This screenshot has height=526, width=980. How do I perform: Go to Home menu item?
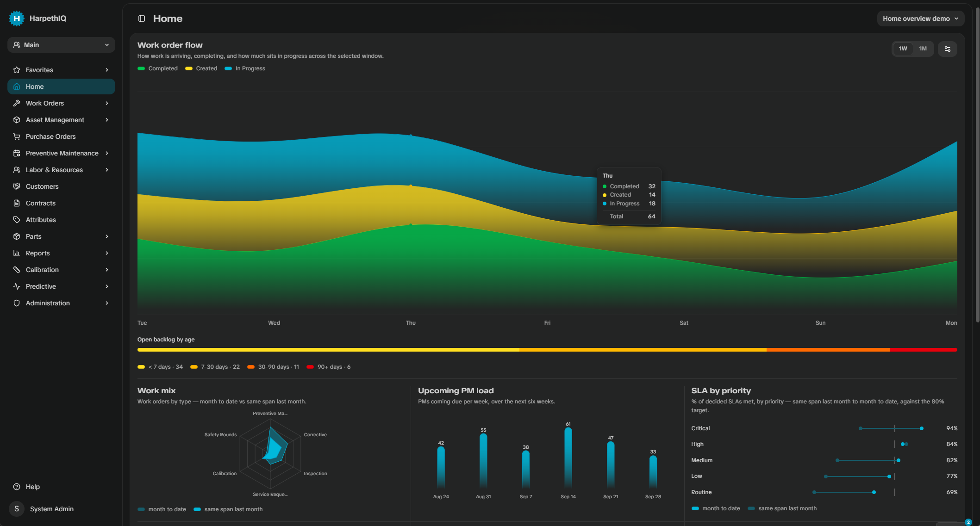point(61,87)
